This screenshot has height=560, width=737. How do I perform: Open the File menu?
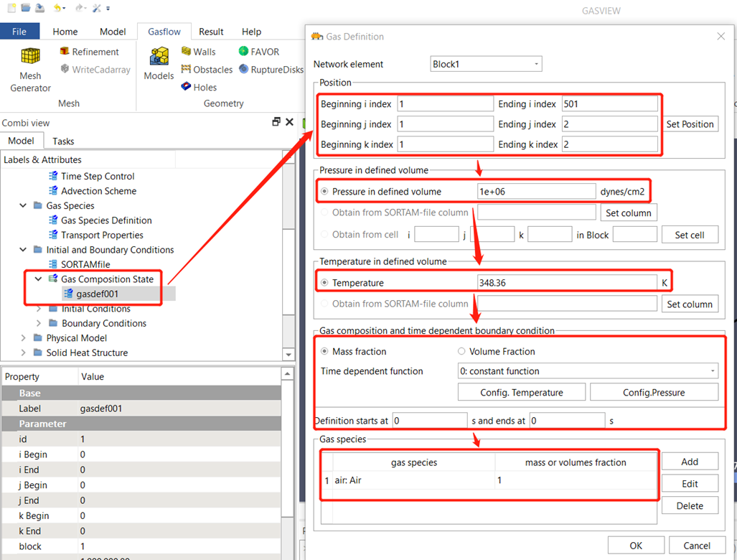19,32
